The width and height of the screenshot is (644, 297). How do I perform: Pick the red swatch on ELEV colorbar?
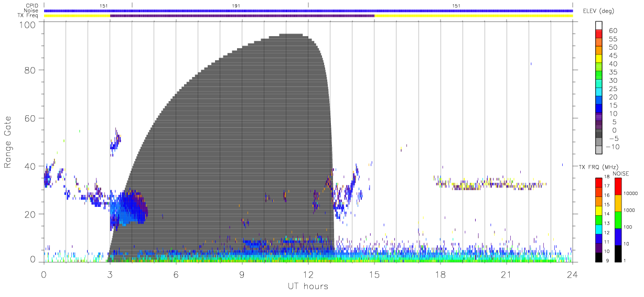point(598,34)
